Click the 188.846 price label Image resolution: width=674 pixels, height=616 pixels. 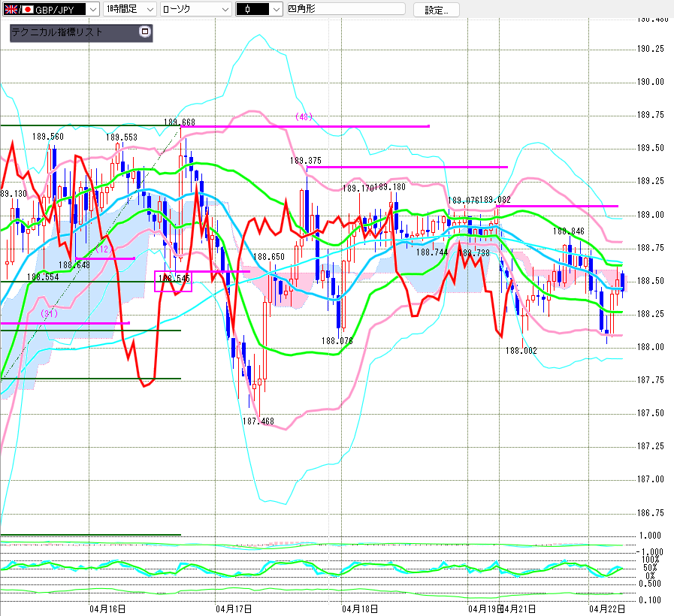click(569, 231)
